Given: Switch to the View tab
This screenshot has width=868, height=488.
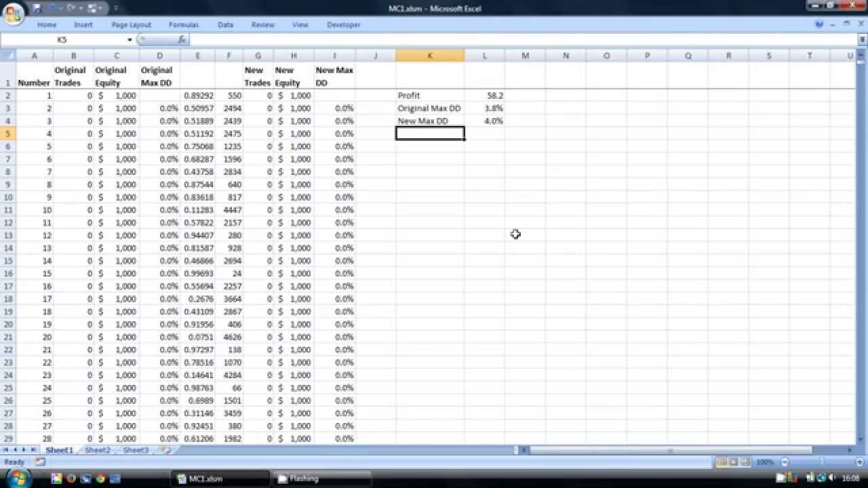Looking at the screenshot, I should 300,24.
